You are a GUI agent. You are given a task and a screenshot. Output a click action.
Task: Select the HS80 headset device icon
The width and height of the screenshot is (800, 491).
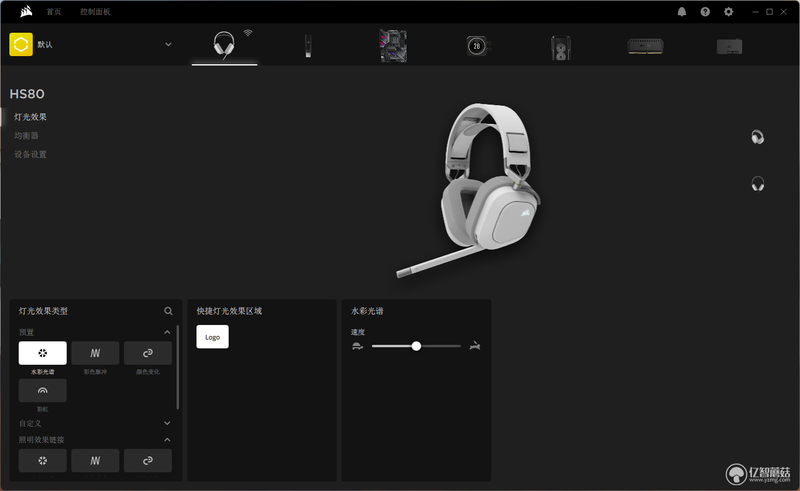point(224,45)
